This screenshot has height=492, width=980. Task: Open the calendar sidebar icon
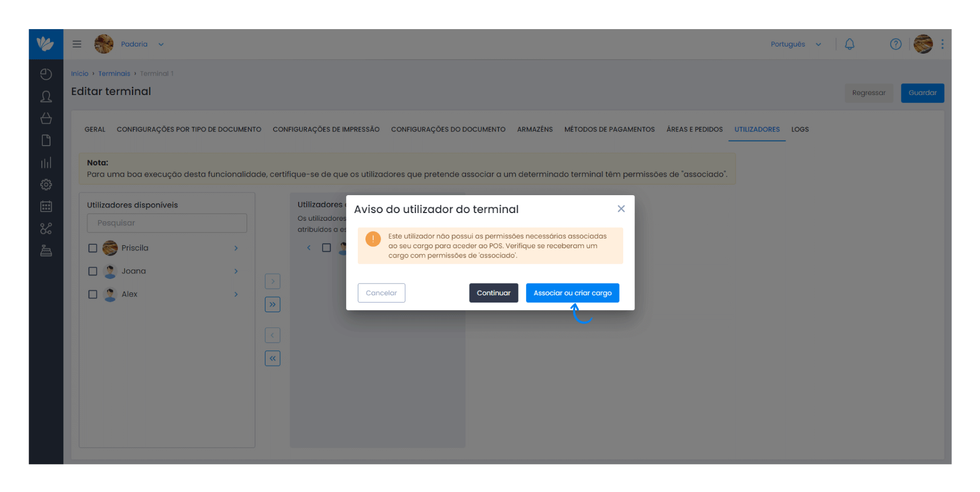coord(46,206)
